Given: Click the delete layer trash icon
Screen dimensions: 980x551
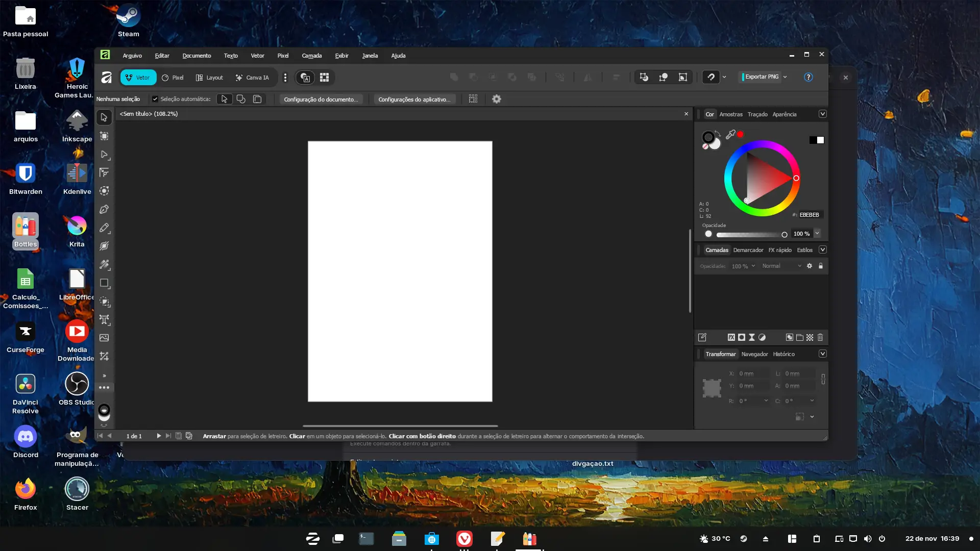Looking at the screenshot, I should click(820, 337).
